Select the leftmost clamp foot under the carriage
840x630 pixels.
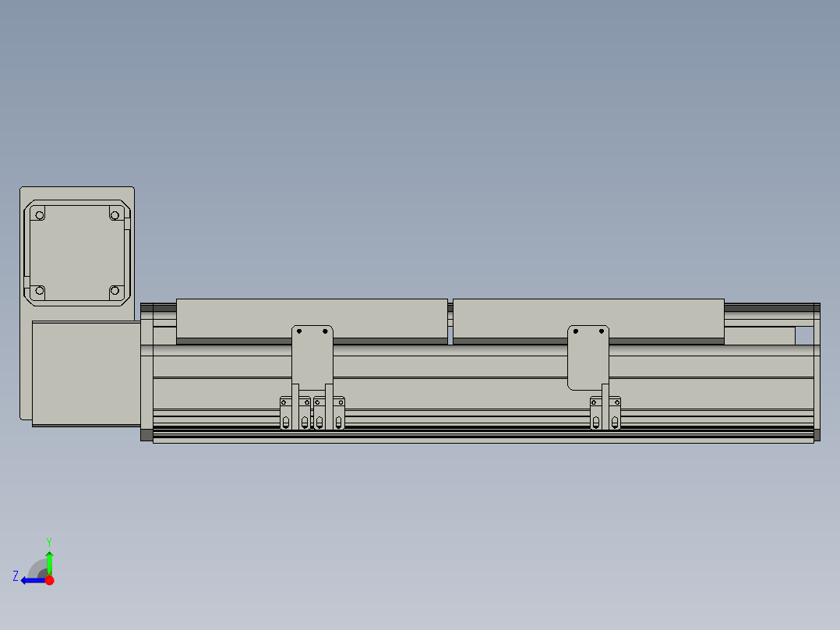pyautogui.click(x=285, y=412)
